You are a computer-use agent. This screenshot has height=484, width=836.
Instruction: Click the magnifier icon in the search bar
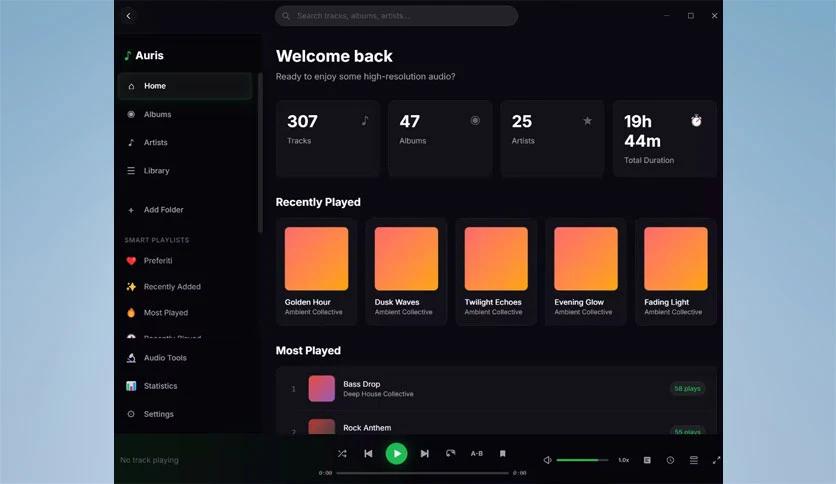[286, 16]
